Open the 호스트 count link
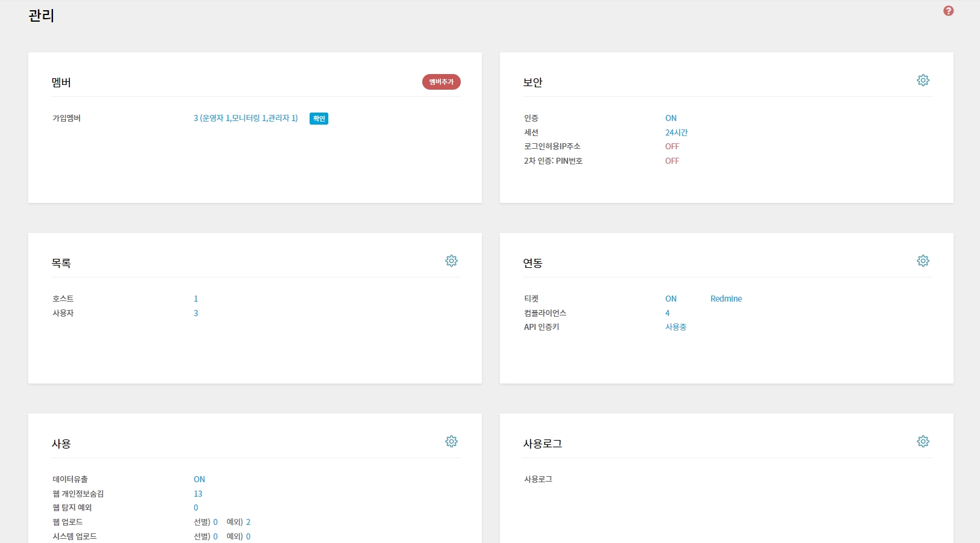 [x=196, y=299]
